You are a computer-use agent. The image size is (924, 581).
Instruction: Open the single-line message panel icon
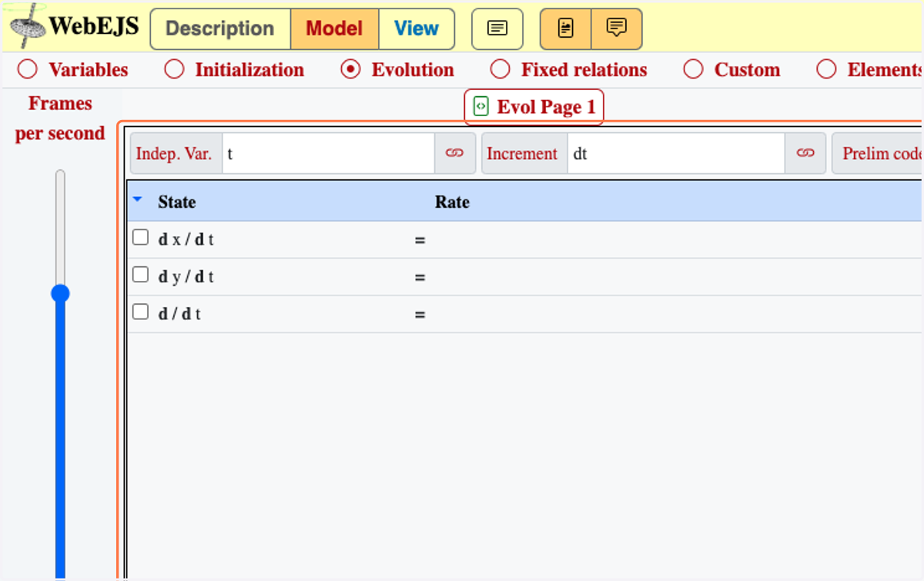pyautogui.click(x=497, y=28)
